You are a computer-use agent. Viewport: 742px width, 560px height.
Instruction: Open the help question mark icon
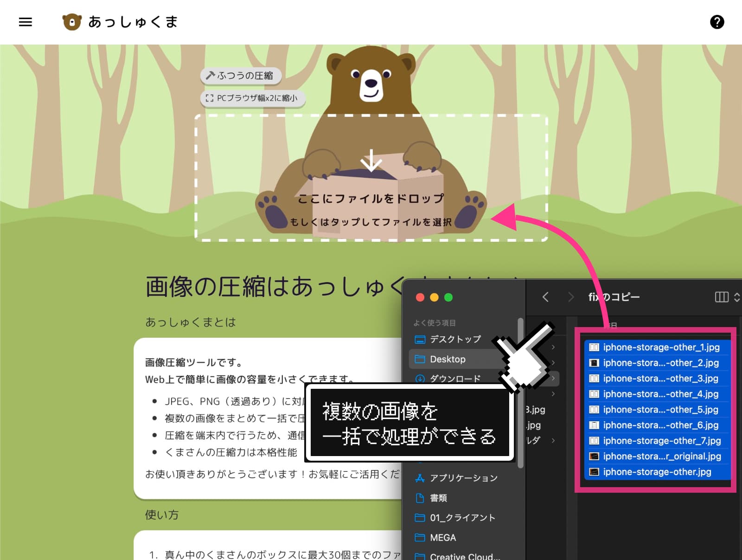(717, 22)
